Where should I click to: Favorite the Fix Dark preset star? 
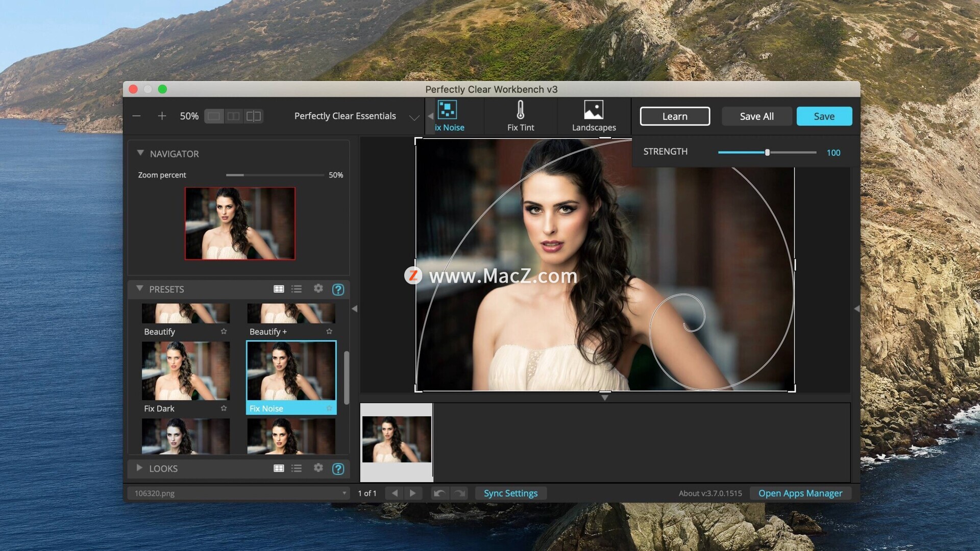click(224, 408)
